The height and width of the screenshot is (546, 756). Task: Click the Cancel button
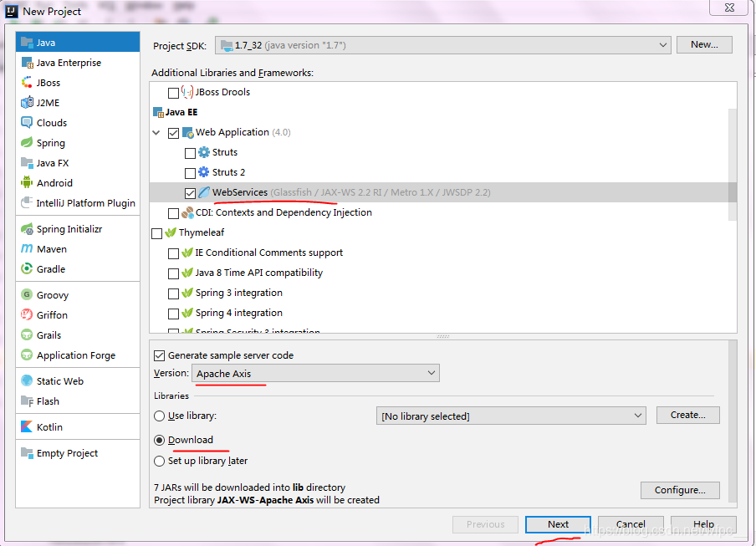click(631, 524)
